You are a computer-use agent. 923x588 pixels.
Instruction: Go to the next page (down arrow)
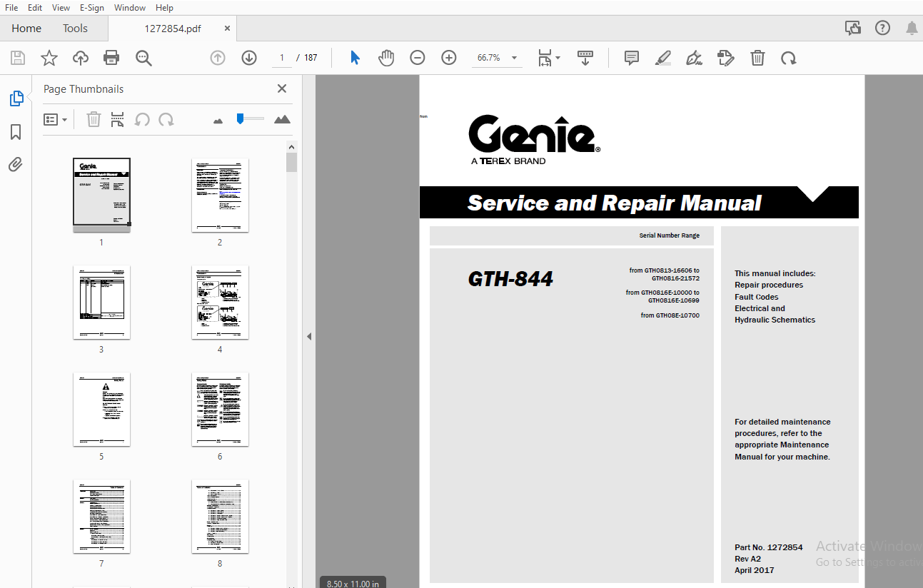(249, 58)
